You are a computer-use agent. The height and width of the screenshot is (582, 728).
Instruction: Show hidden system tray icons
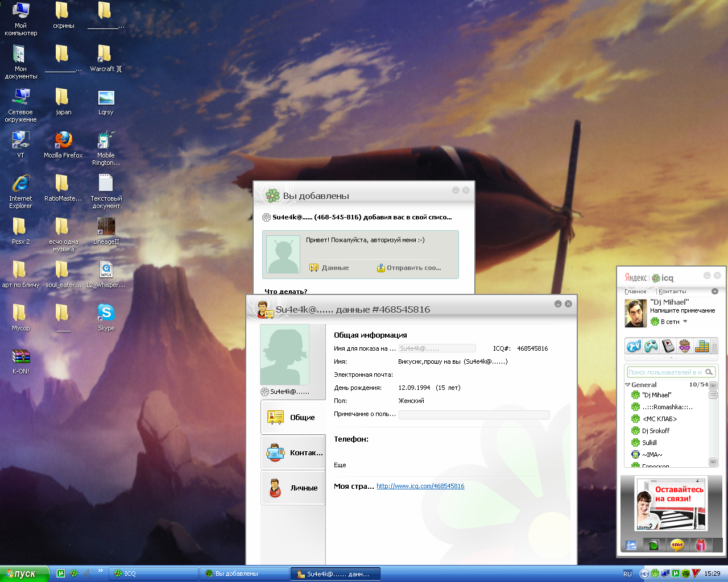[x=644, y=573]
